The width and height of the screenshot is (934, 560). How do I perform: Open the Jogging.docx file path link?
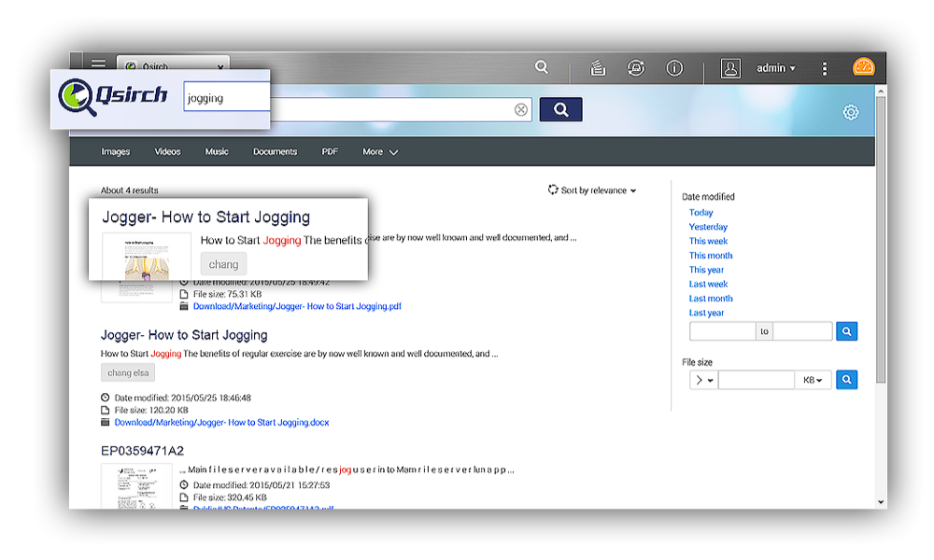[221, 423]
